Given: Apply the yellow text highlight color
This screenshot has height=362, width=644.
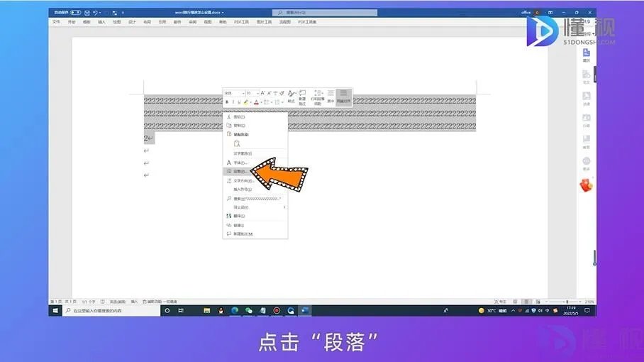Looking at the screenshot, I should [x=245, y=102].
